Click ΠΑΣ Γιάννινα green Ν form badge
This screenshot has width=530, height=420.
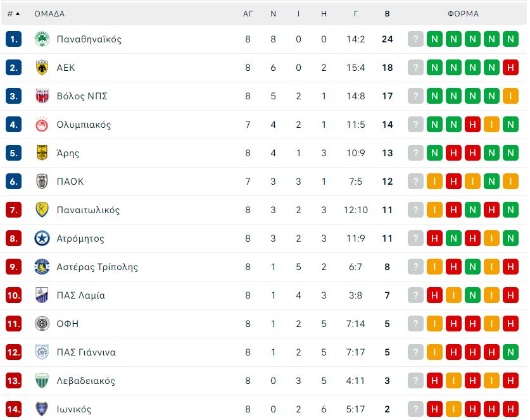[x=510, y=352]
